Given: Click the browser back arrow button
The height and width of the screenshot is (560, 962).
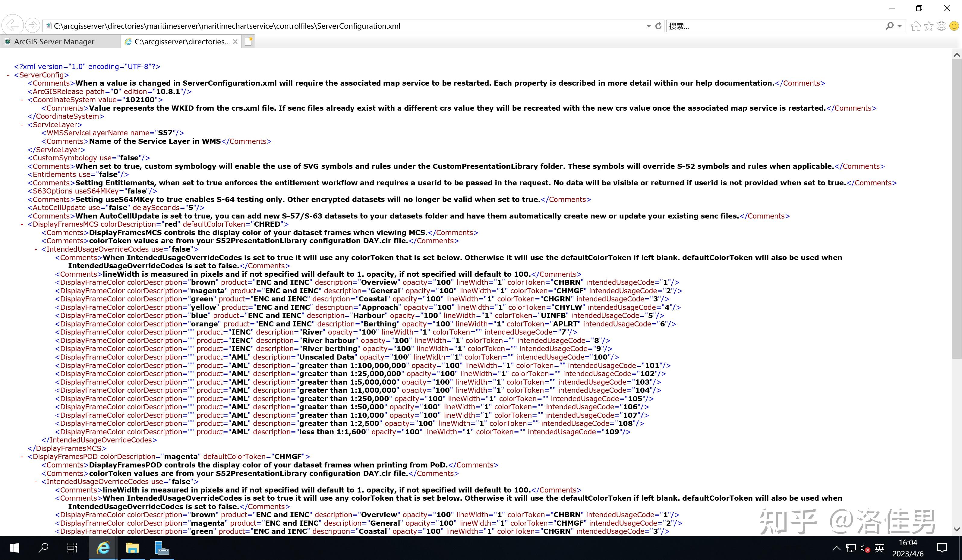Looking at the screenshot, I should 13,26.
